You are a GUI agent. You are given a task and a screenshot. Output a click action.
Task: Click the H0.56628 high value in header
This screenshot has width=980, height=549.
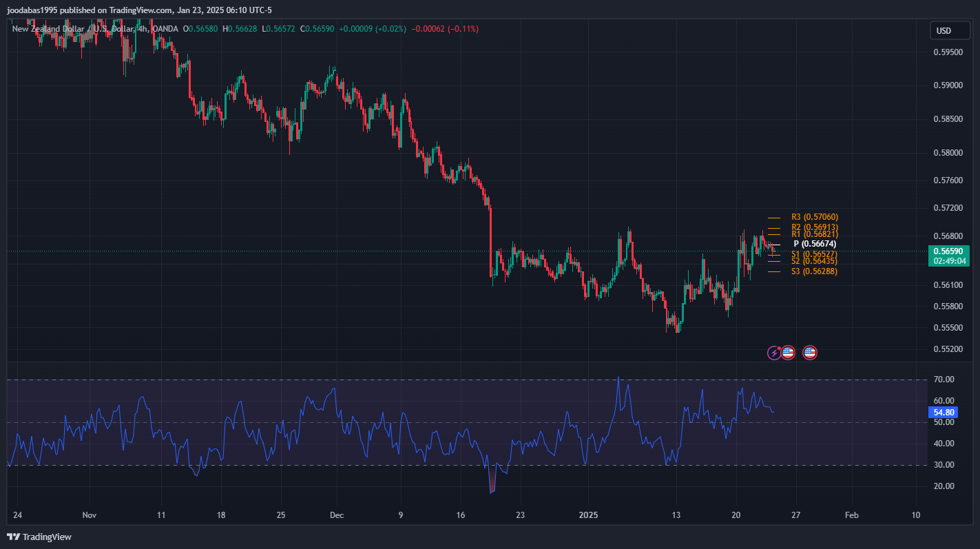pyautogui.click(x=240, y=29)
